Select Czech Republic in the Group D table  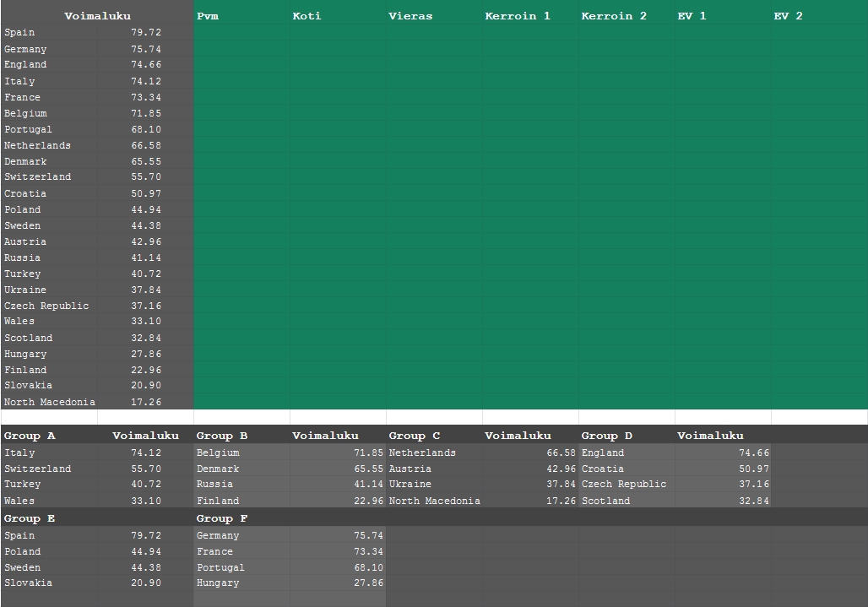pyautogui.click(x=625, y=484)
